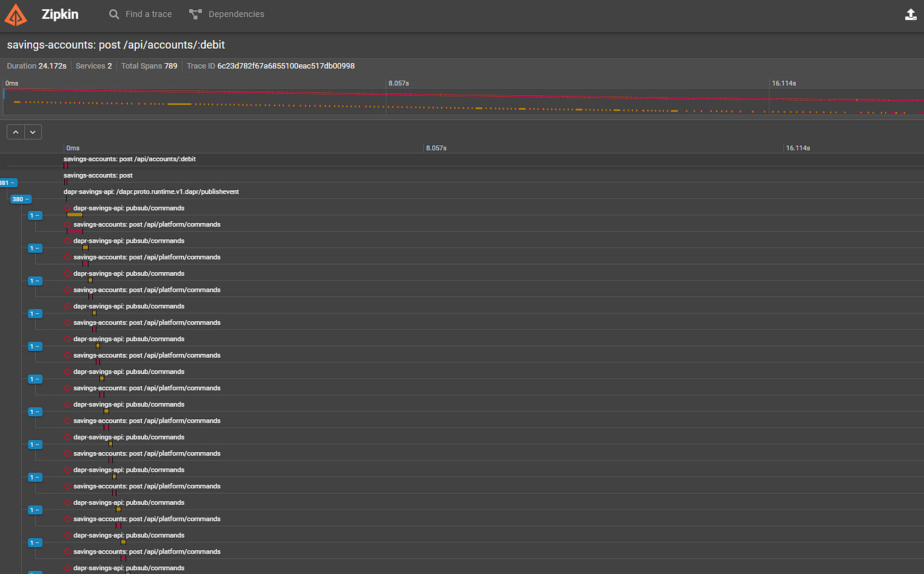924x574 pixels.
Task: Collapse all spans with the up chevron button
Action: tap(16, 132)
